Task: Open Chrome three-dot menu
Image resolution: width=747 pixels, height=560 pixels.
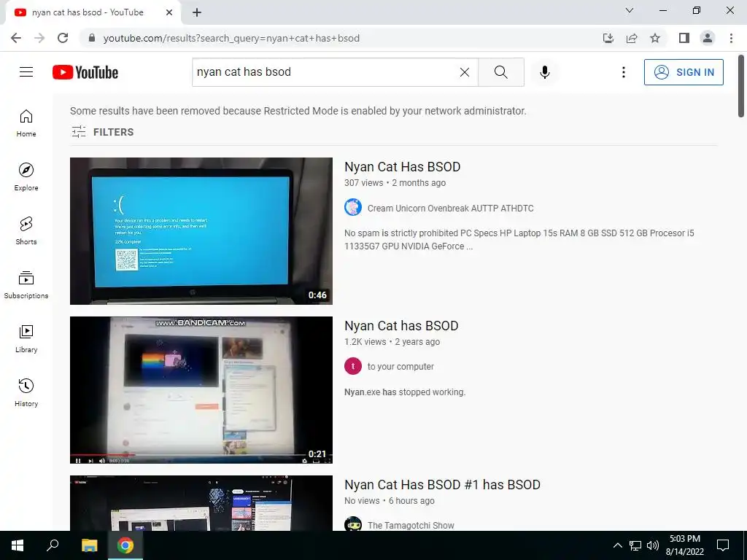Action: click(x=731, y=38)
